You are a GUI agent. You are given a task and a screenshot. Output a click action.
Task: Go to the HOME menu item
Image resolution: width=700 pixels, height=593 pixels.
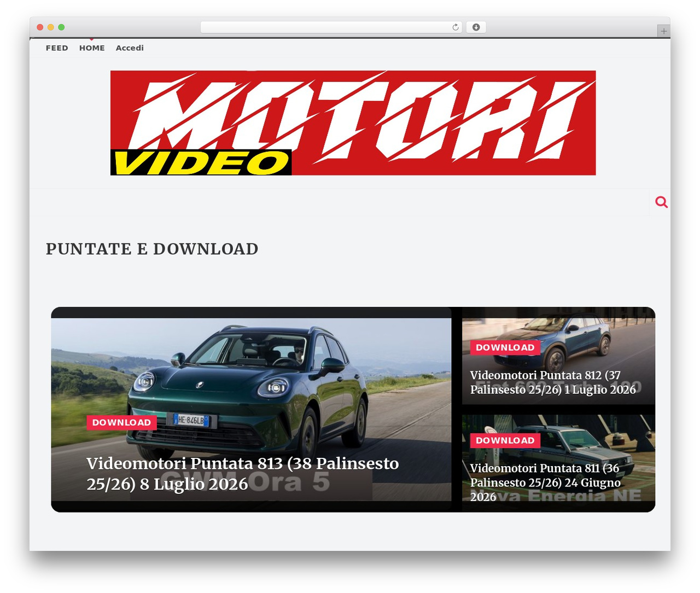point(92,48)
